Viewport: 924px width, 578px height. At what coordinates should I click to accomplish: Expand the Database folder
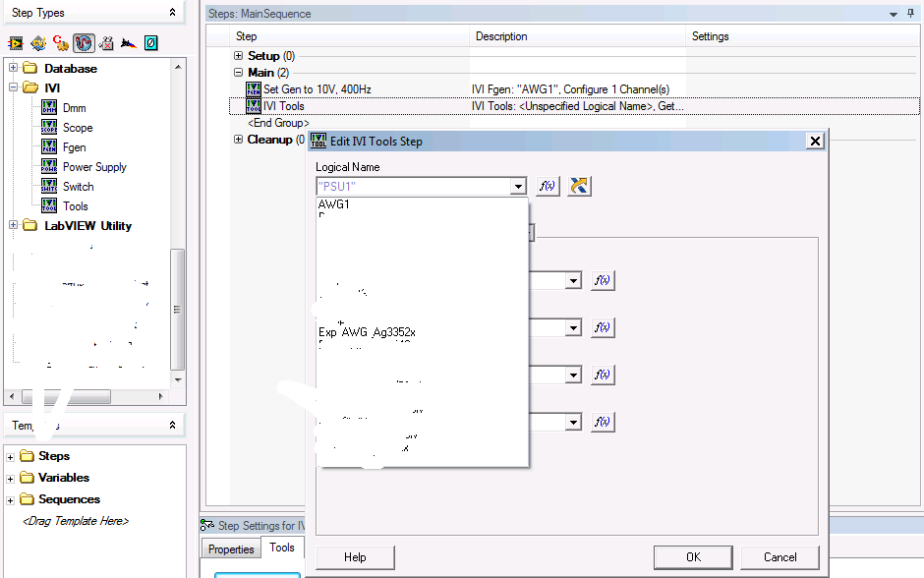click(14, 68)
